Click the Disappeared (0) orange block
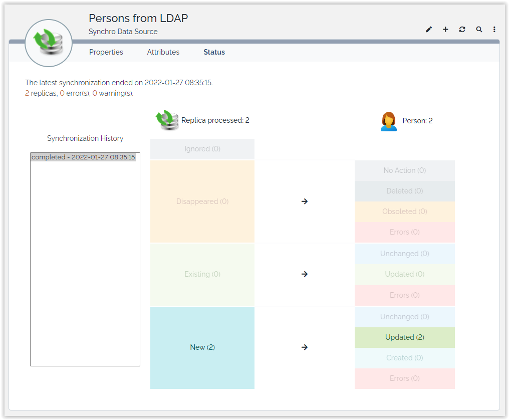 point(202,201)
